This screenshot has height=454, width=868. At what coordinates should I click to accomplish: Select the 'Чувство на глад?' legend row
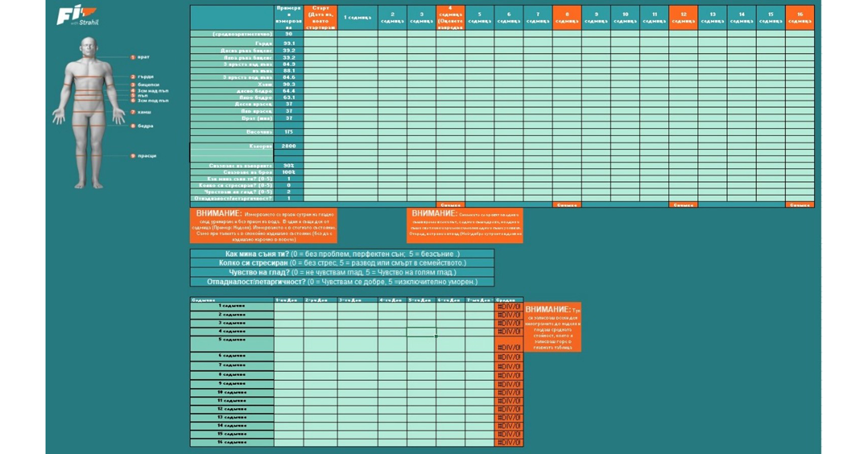tap(342, 273)
